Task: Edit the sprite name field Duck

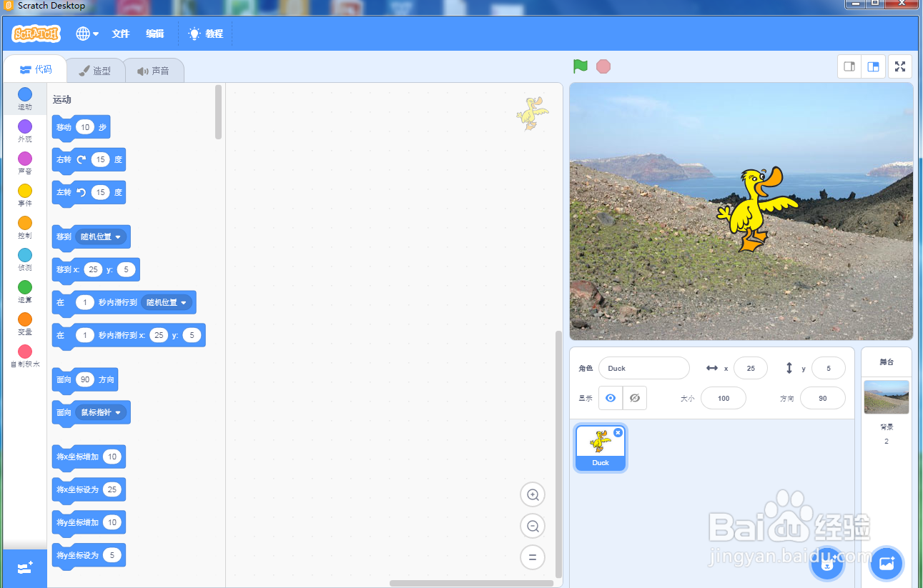Action: coord(644,368)
